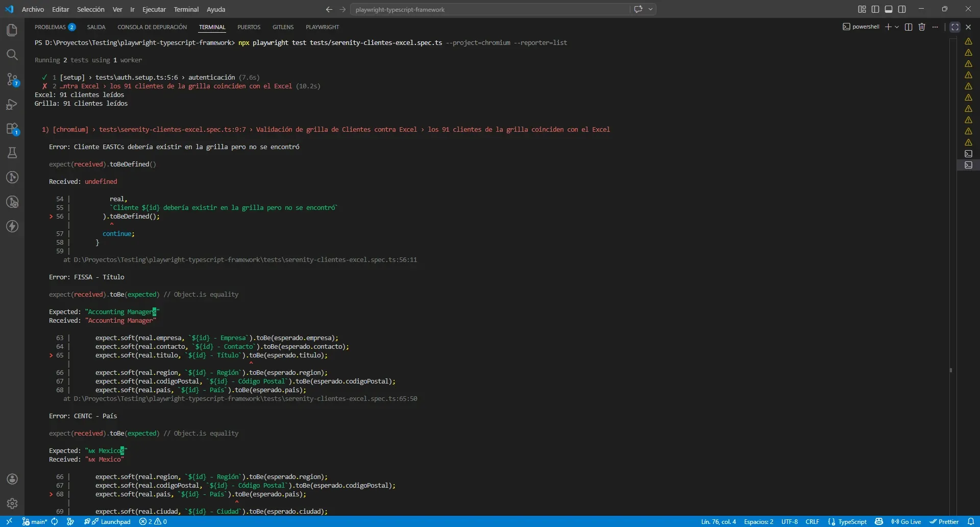Toggle primary side bar visibility
This screenshot has width=980, height=527.
875,9
